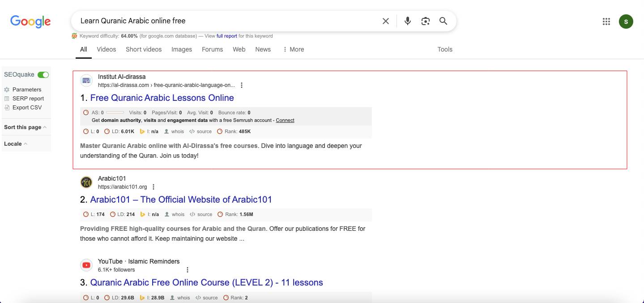Click source code icon in Al-dirassa row
Viewport: 644px width, 303px height.
(192, 132)
